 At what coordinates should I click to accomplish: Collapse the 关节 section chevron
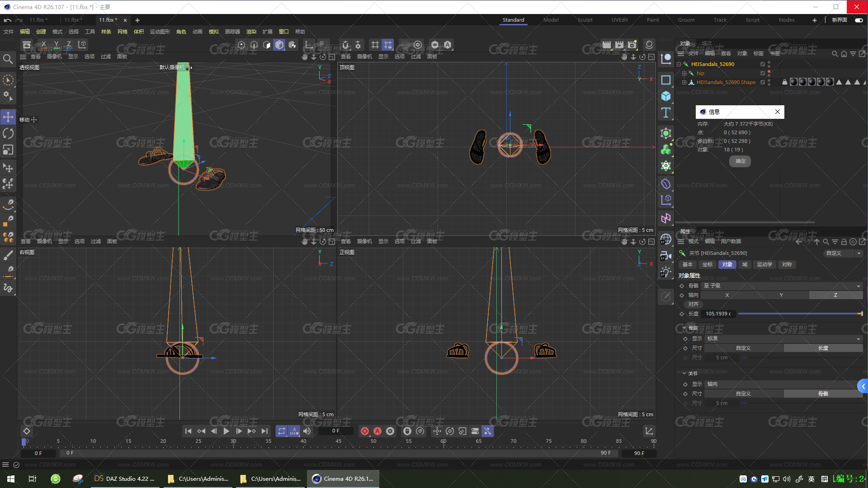tap(684, 373)
